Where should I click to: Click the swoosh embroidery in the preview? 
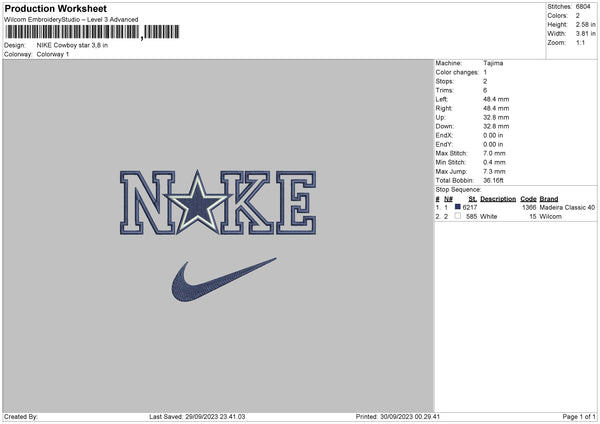(x=223, y=280)
